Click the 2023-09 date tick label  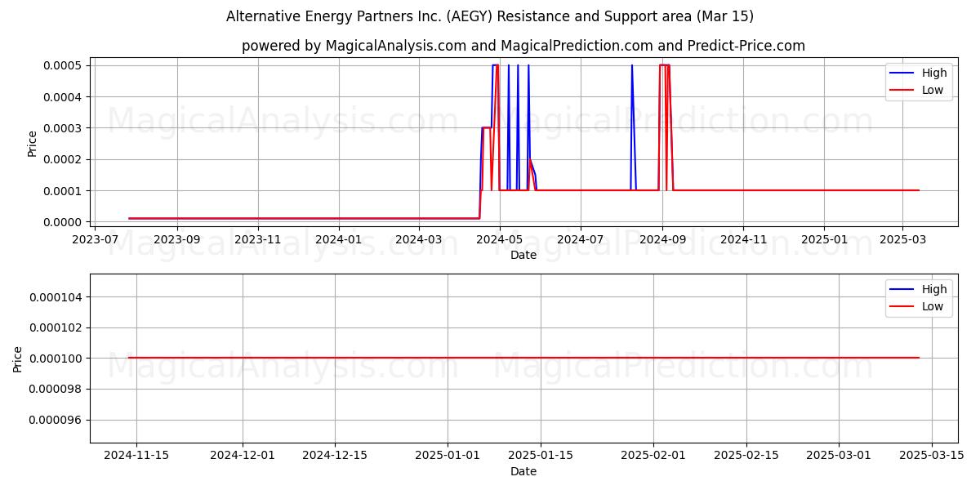click(177, 239)
